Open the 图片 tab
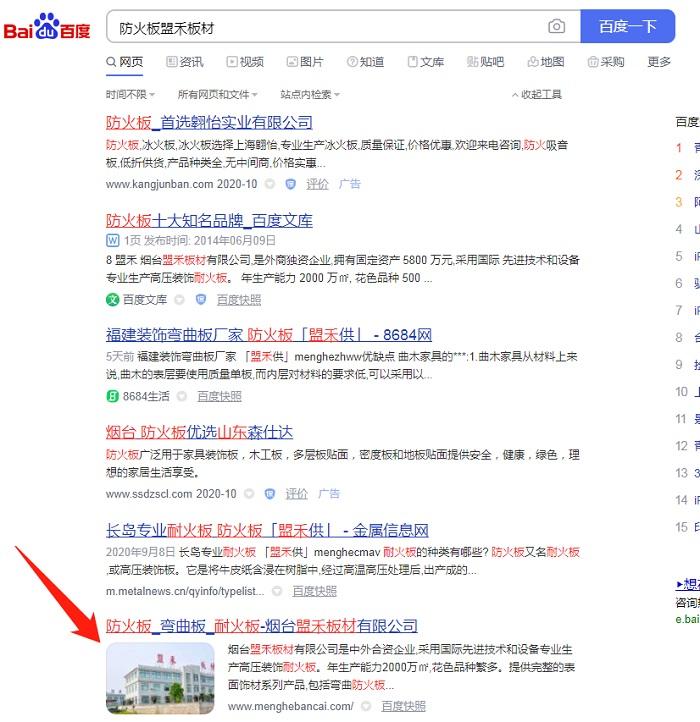 pyautogui.click(x=305, y=62)
